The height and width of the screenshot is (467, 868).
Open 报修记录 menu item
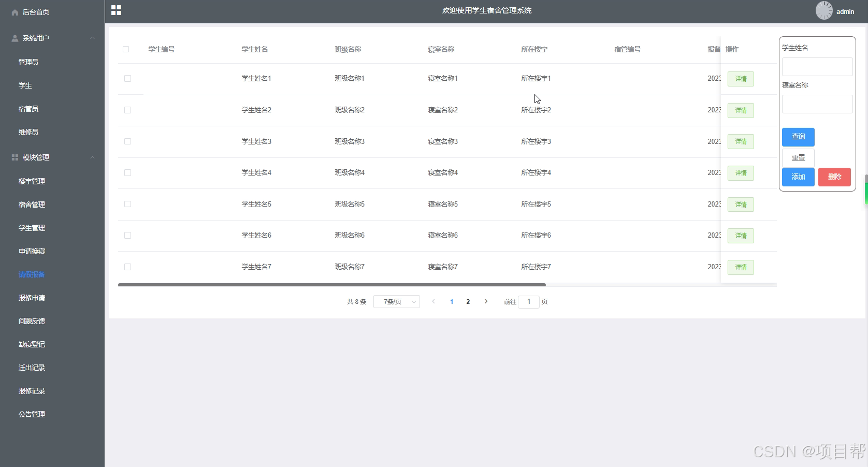(x=32, y=391)
